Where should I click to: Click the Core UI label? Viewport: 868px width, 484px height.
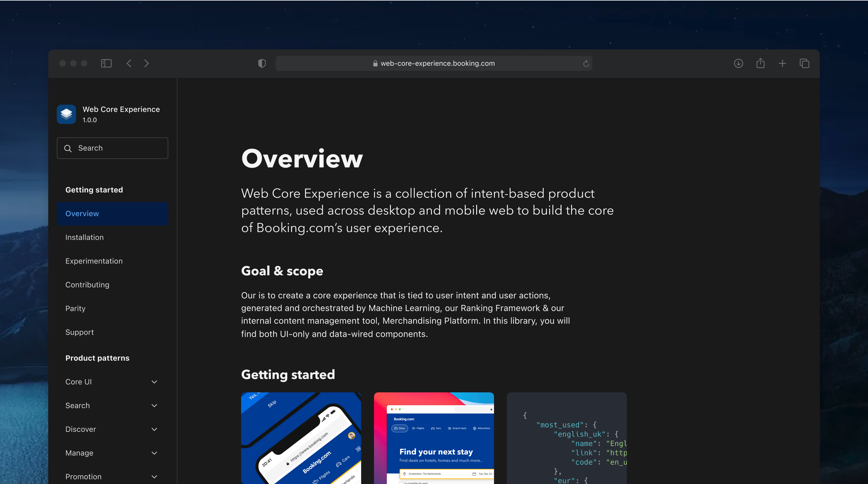click(78, 382)
